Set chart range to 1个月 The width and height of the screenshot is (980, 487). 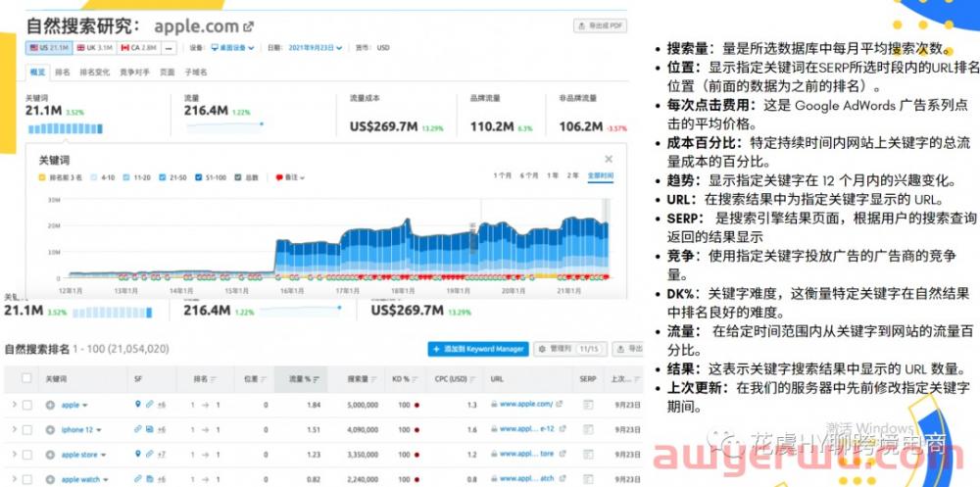[503, 175]
